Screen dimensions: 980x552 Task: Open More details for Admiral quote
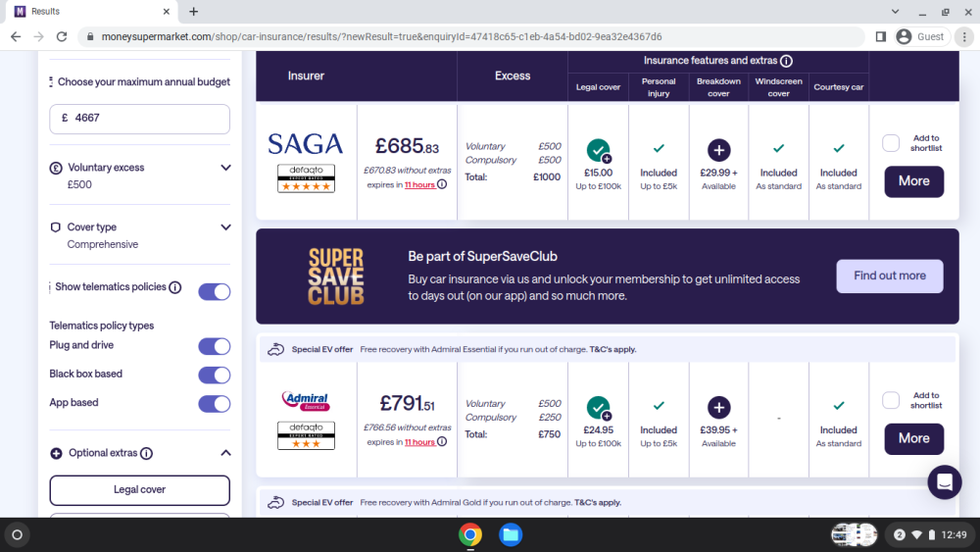click(x=913, y=438)
